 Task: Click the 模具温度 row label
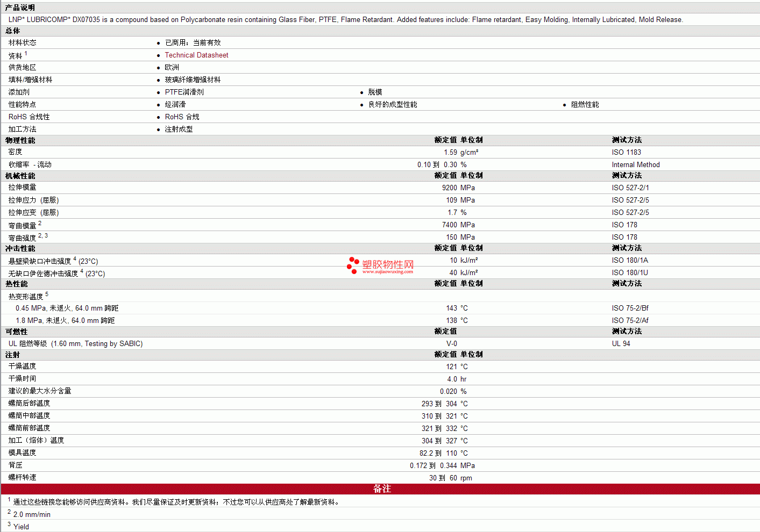(x=23, y=452)
